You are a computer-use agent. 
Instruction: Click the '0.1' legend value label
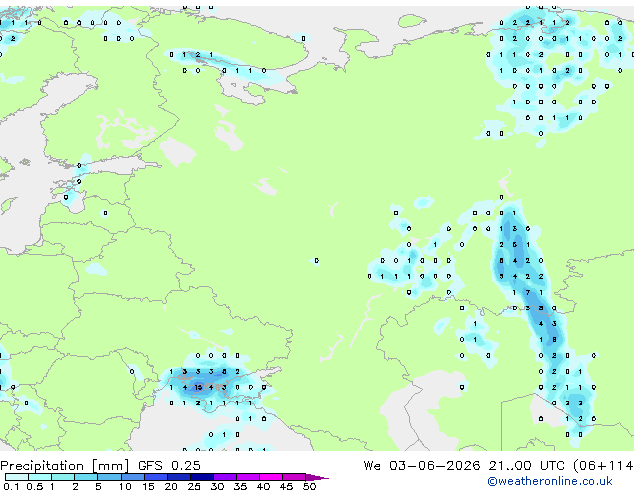(x=11, y=486)
